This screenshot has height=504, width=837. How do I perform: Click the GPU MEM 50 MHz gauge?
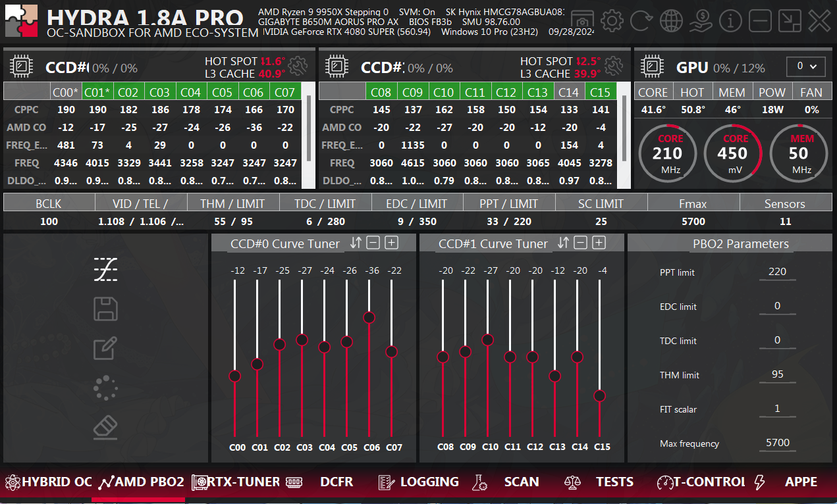[798, 154]
